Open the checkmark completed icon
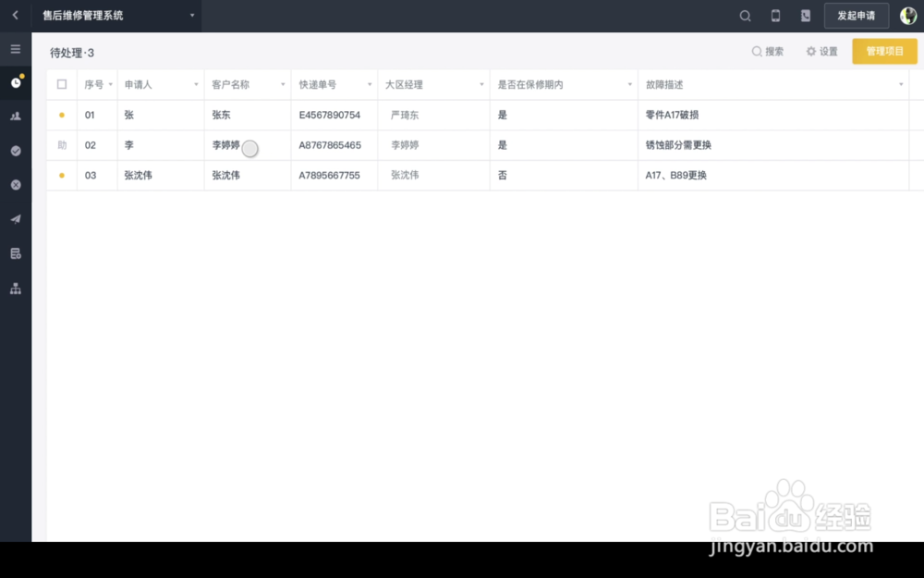The height and width of the screenshot is (578, 924). 16,151
